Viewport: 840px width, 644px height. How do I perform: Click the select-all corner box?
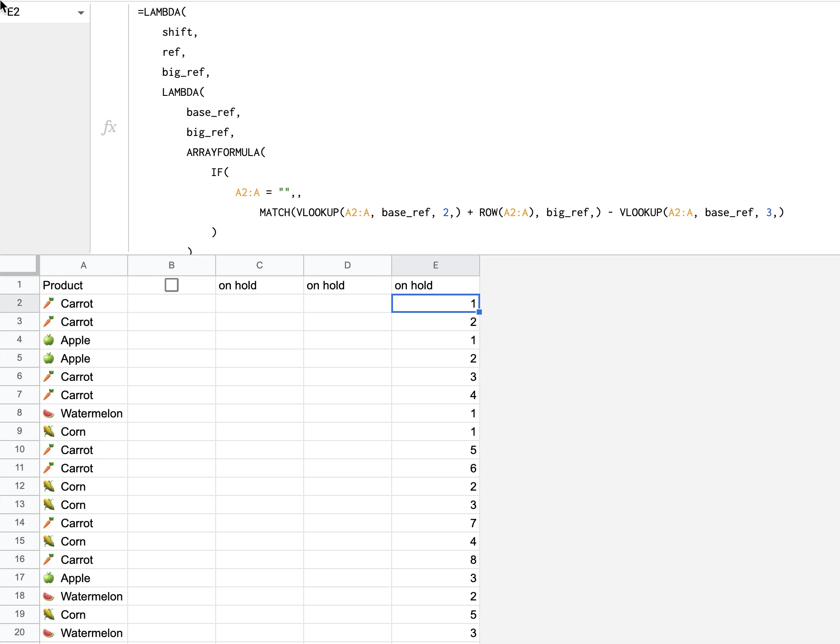[x=18, y=264]
